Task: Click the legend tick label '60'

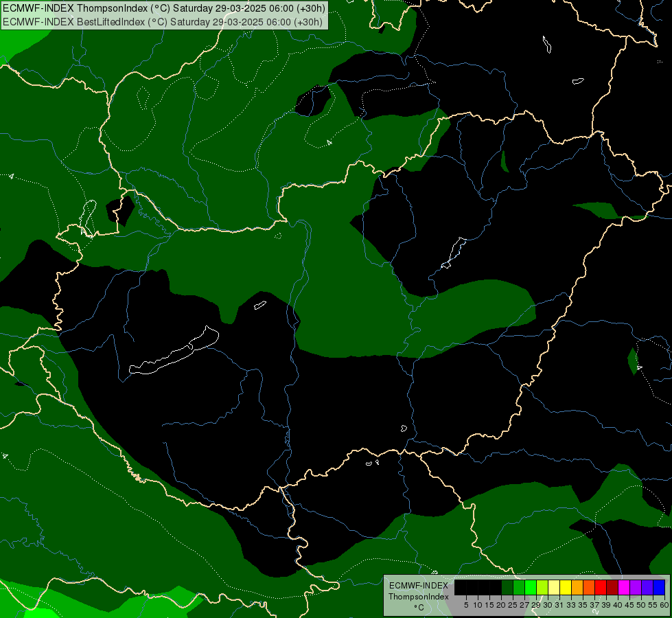Action: click(x=664, y=605)
